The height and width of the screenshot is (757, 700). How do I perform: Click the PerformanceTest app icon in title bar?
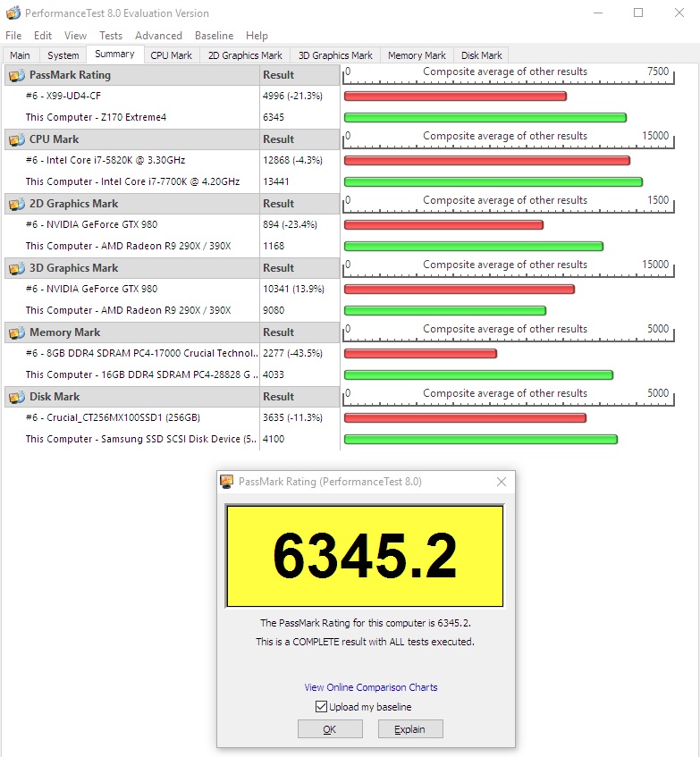(x=13, y=13)
